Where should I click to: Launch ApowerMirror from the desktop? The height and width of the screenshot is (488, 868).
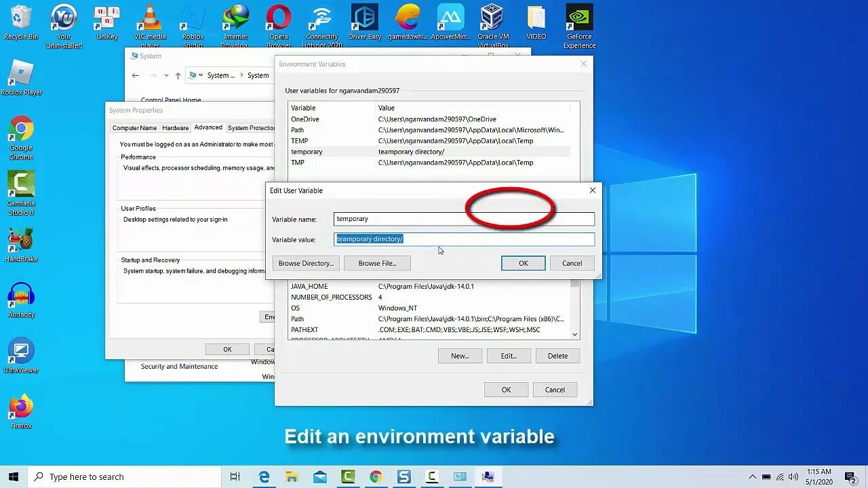point(450,22)
